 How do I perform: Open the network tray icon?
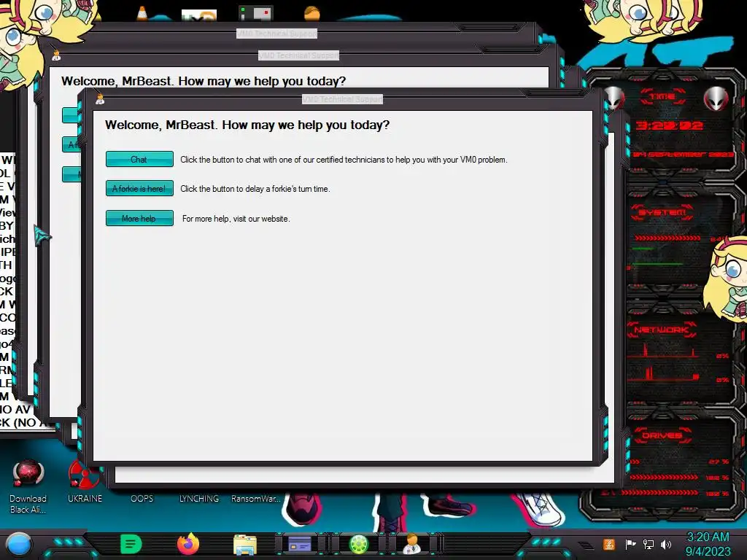click(649, 544)
